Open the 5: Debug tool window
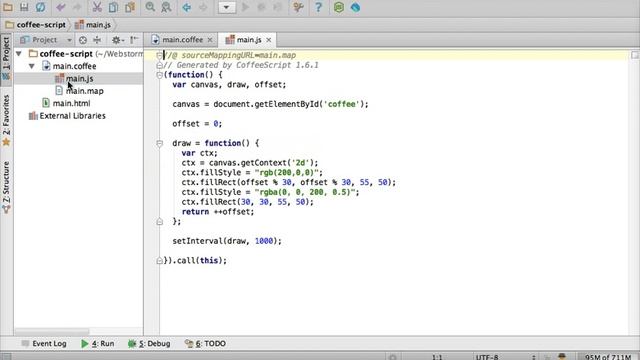Image resolution: width=640 pixels, height=360 pixels. pos(149,344)
